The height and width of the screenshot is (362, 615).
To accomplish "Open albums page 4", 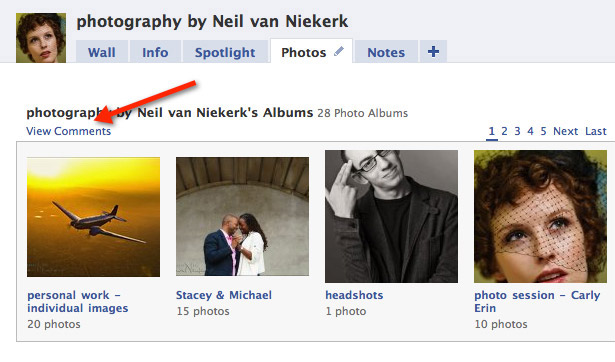I will (x=530, y=131).
